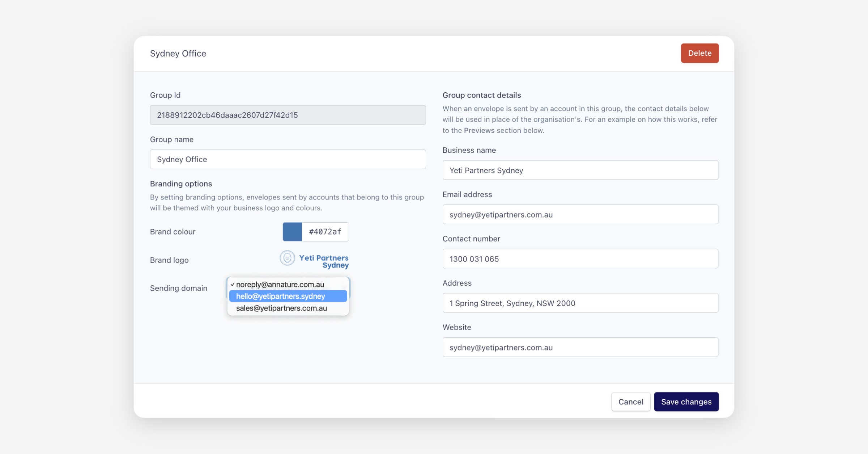
Task: Click the Brand logo label
Action: [169, 260]
